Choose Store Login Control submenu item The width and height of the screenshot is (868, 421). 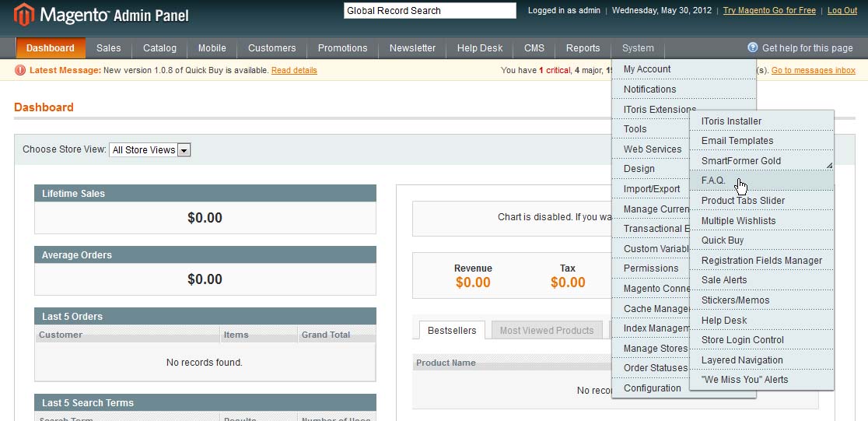(761, 340)
